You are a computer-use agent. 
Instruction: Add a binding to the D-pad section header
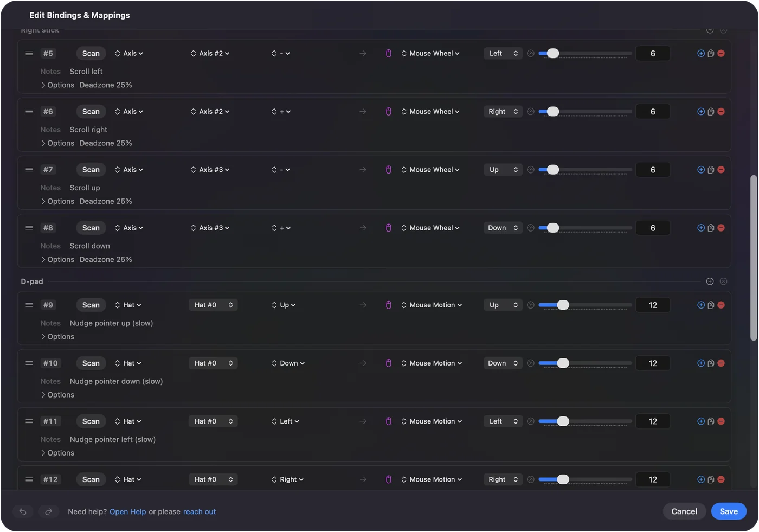[710, 281]
